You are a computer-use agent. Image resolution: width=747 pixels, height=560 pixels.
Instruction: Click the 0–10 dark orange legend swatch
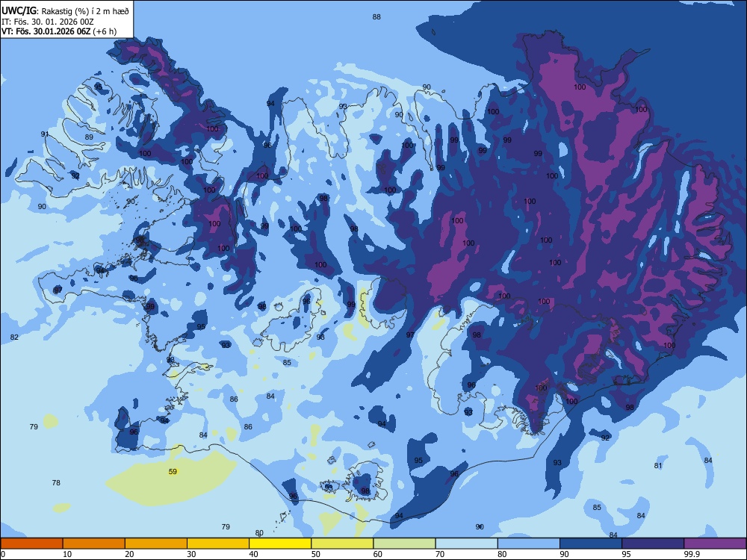coord(31,544)
